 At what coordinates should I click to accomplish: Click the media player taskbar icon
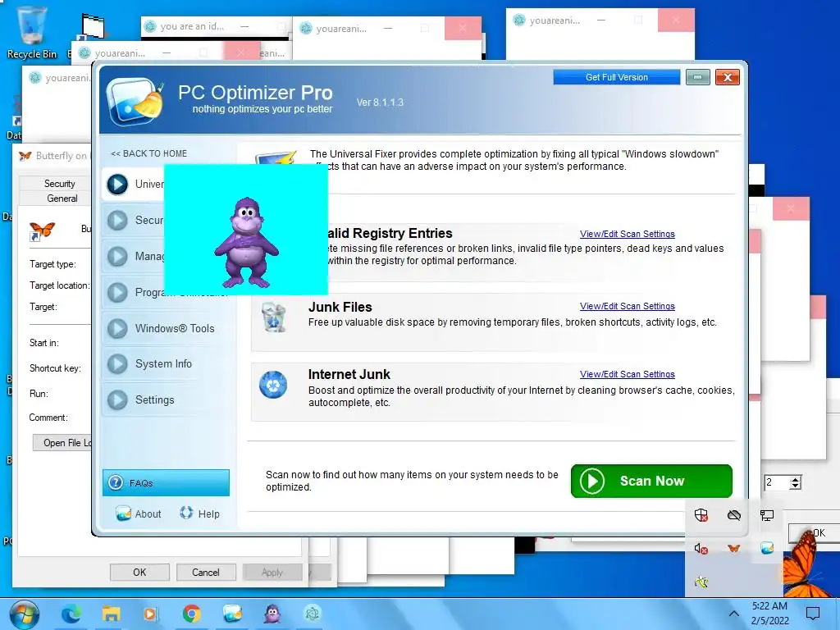pos(152,614)
